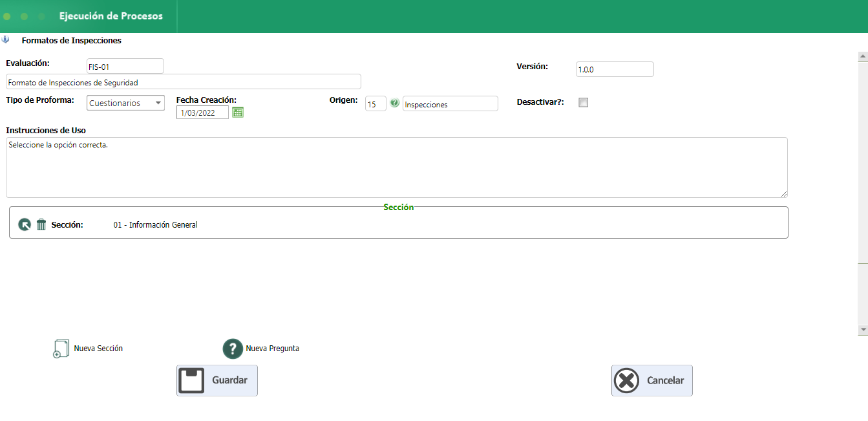Open the Tipo de Proforma dropdown
The height and width of the screenshot is (421, 868).
tap(125, 103)
